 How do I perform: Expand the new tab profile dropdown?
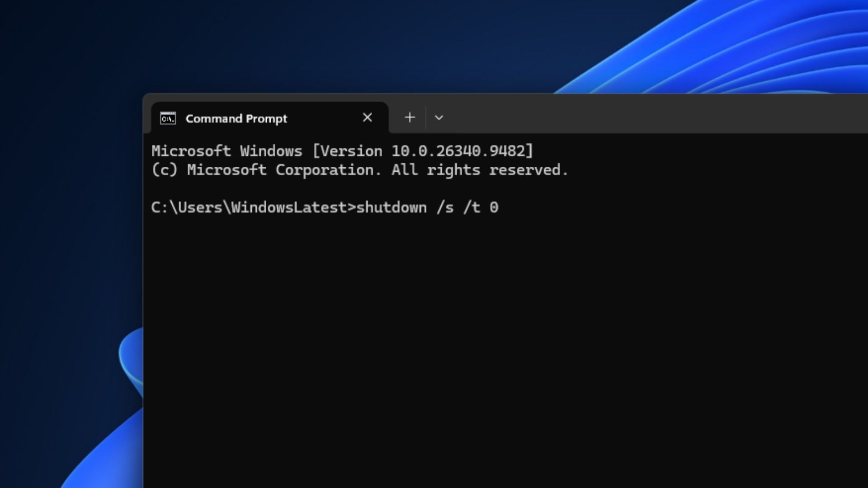click(439, 118)
